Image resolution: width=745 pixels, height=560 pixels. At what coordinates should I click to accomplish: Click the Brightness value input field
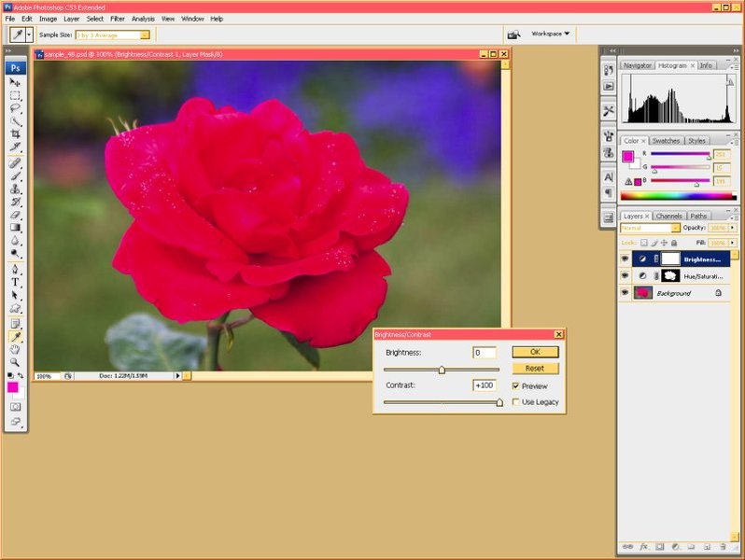(x=485, y=353)
